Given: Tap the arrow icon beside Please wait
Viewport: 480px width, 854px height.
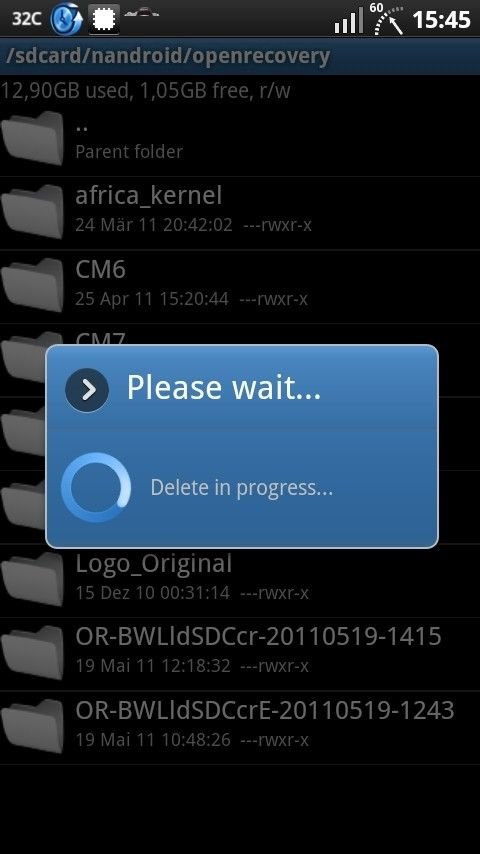Looking at the screenshot, I should click(87, 390).
